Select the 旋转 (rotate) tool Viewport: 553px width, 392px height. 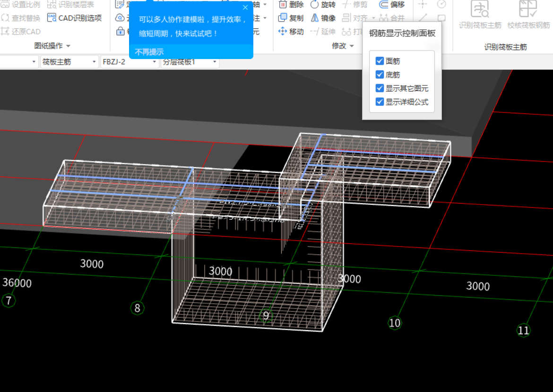(323, 4)
